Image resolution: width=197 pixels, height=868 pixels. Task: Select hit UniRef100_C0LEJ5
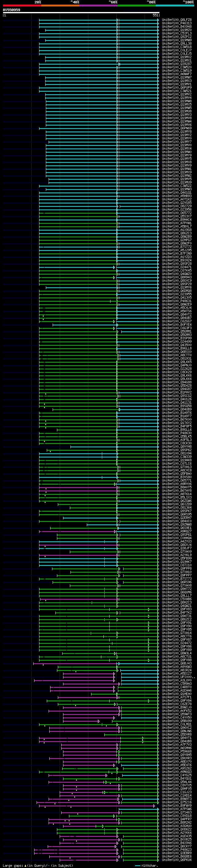coord(177,54)
